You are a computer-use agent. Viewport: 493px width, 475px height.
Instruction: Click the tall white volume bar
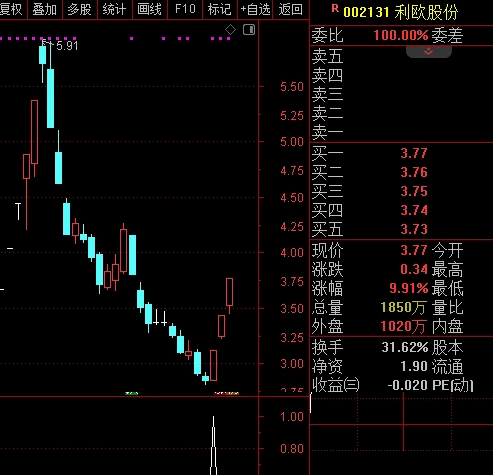click(214, 445)
